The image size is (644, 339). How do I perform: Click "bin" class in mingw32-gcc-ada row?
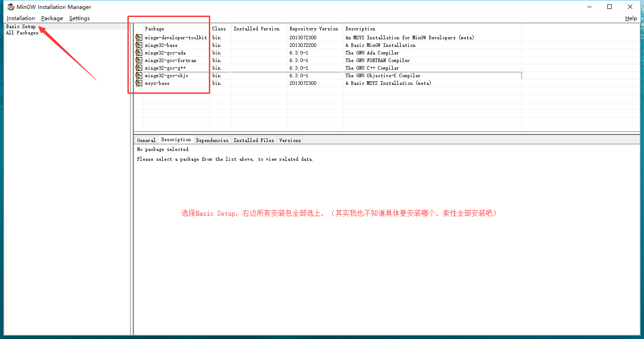pos(216,53)
